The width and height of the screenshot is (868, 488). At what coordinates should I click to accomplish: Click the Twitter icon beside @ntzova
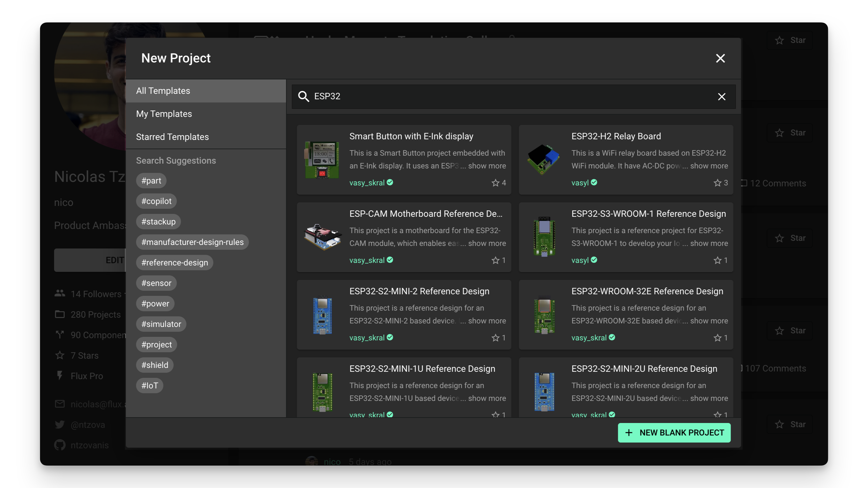click(60, 425)
